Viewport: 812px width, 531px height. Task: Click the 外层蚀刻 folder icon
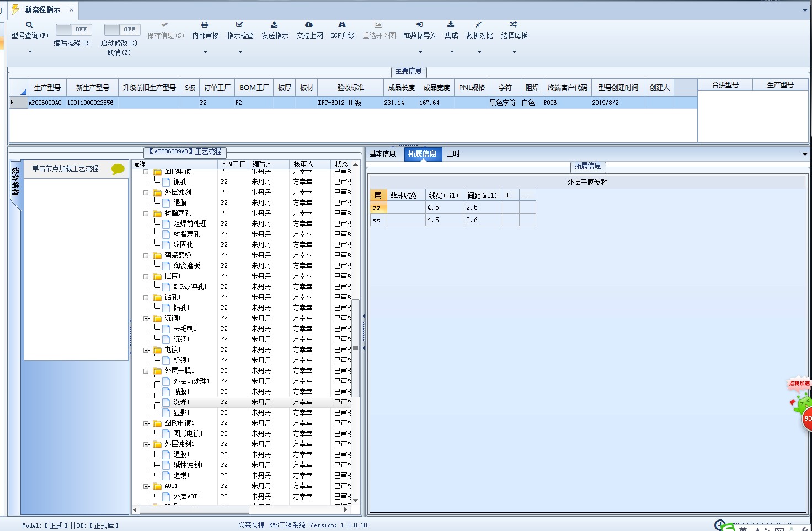click(157, 193)
